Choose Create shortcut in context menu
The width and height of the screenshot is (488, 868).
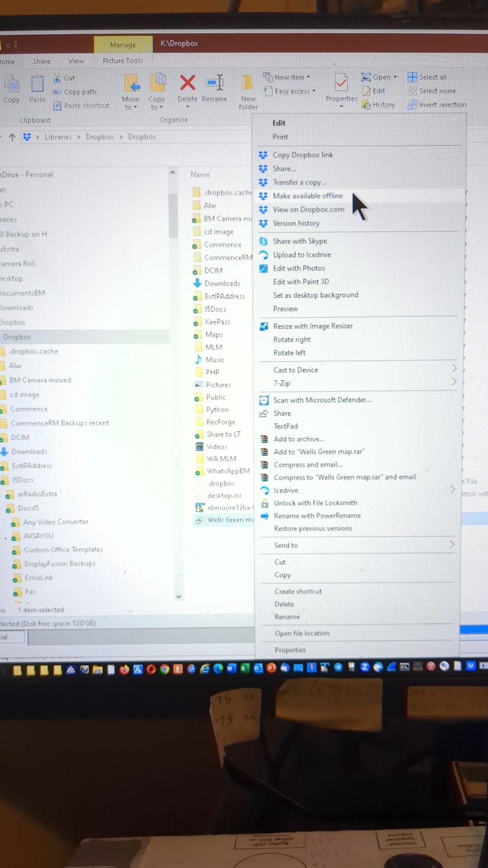coord(298,591)
